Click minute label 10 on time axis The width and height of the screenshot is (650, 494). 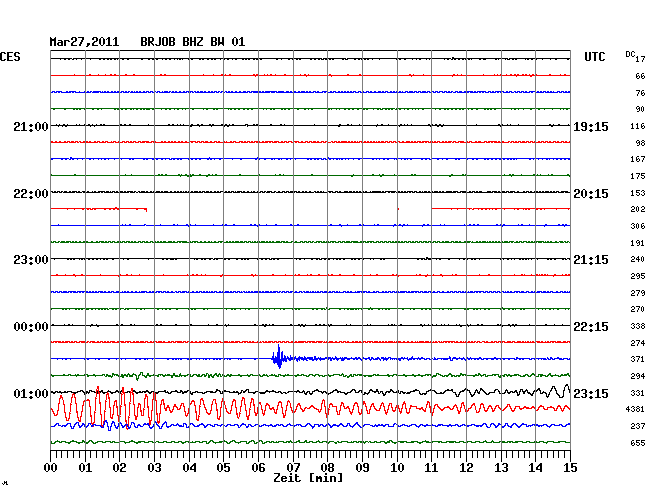point(397,468)
